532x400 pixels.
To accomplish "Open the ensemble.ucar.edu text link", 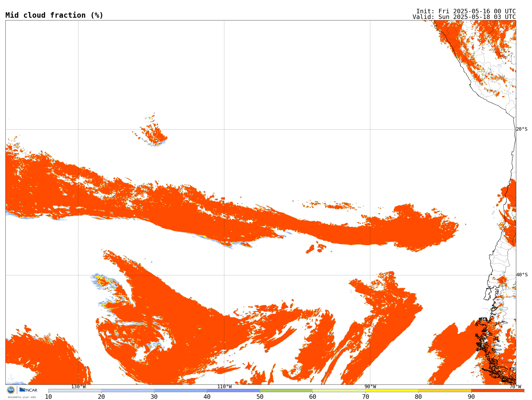I will 22,397.
